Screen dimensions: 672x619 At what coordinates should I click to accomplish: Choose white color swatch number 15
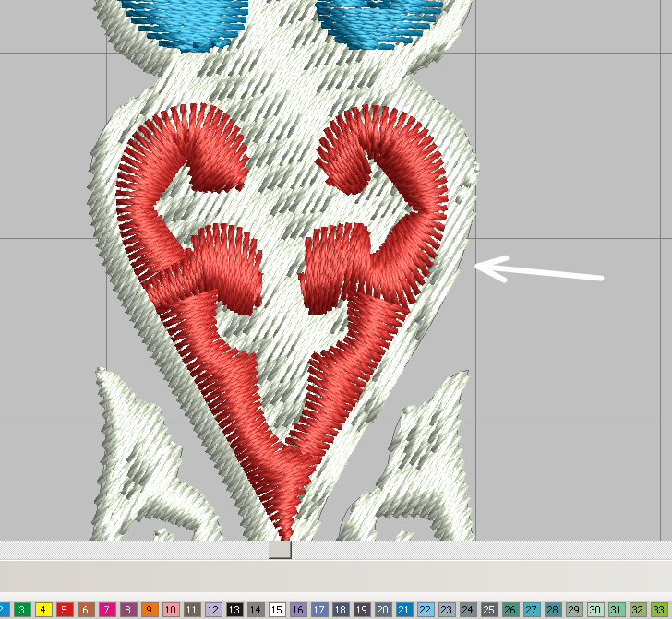click(277, 610)
